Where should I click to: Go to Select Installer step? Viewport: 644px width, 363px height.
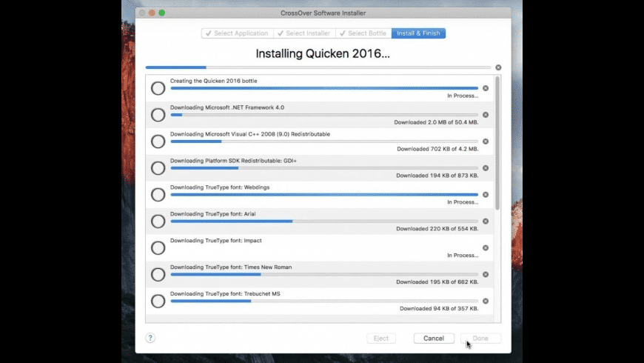[x=304, y=33]
